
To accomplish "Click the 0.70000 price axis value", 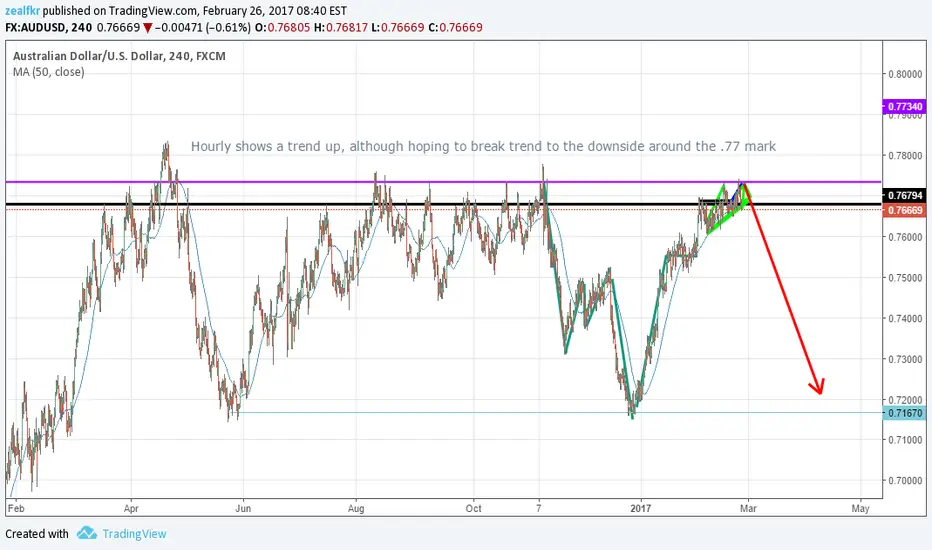I will point(905,480).
